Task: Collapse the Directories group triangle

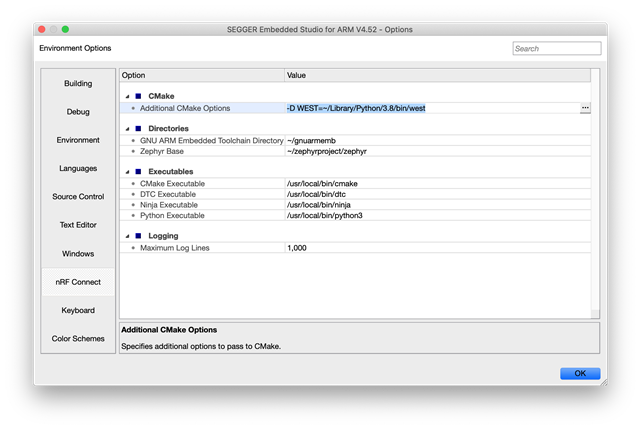Action: (x=127, y=129)
